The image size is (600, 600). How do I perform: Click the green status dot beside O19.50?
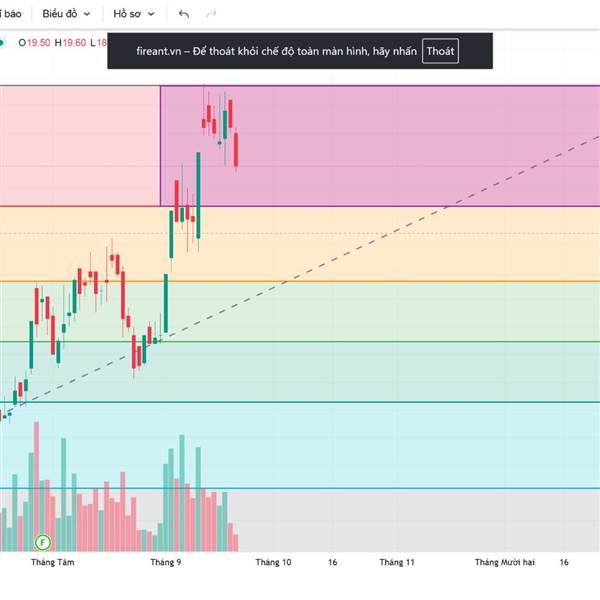(x=2, y=42)
